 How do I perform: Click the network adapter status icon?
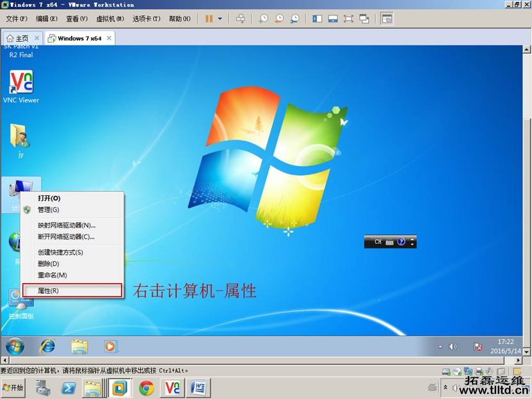coord(468,372)
